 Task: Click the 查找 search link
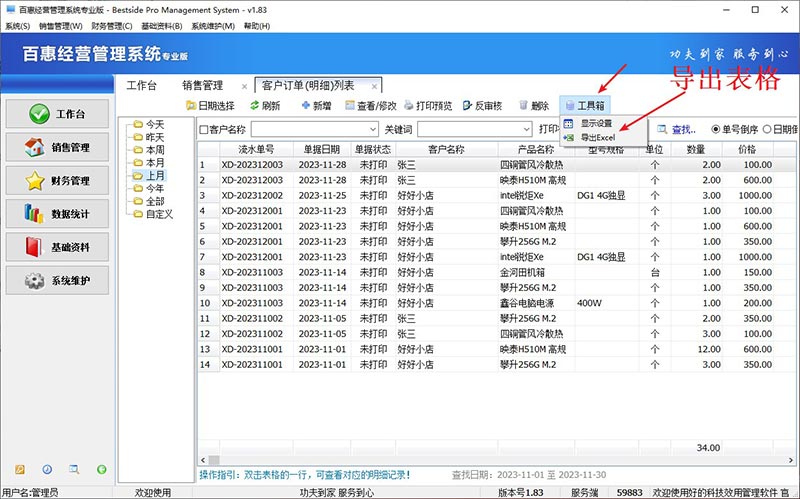[683, 129]
